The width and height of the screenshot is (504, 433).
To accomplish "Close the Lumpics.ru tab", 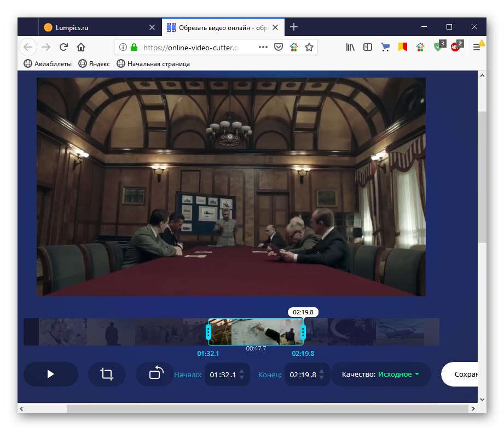I will pyautogui.click(x=152, y=28).
